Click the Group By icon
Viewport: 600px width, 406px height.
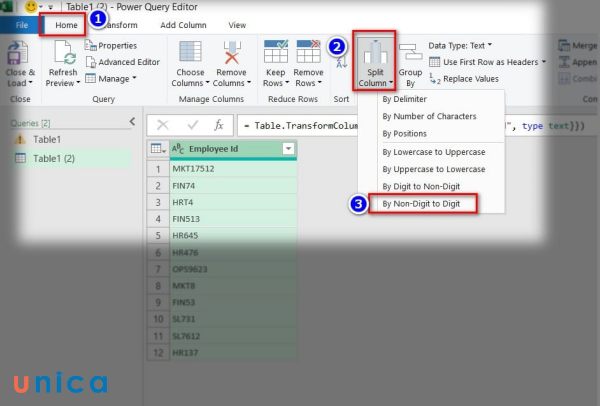pyautogui.click(x=410, y=53)
